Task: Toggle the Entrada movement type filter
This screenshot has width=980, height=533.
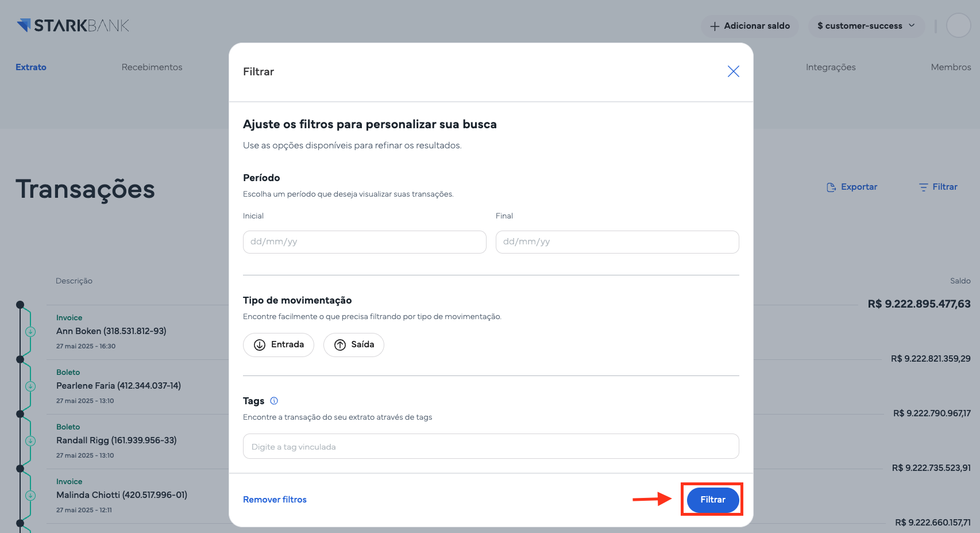Action: tap(279, 345)
